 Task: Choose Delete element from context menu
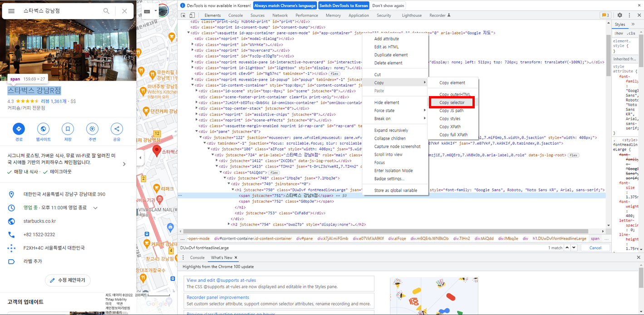click(395, 63)
